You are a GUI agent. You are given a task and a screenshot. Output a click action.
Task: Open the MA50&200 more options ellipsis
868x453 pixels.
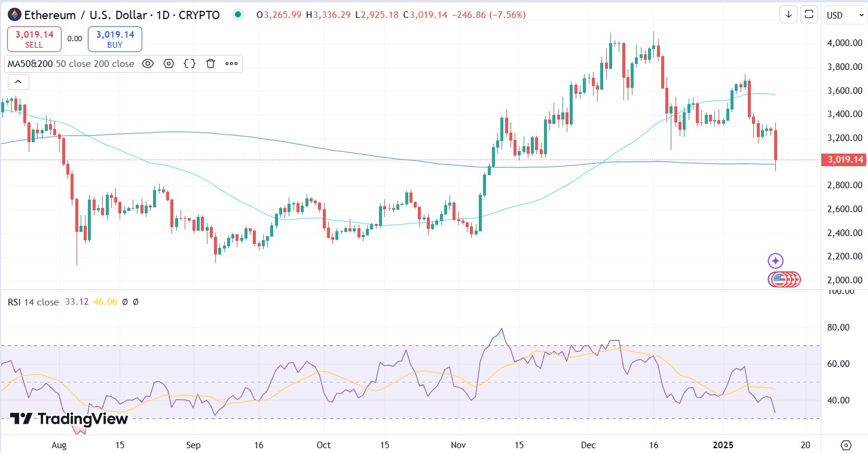pyautogui.click(x=231, y=63)
